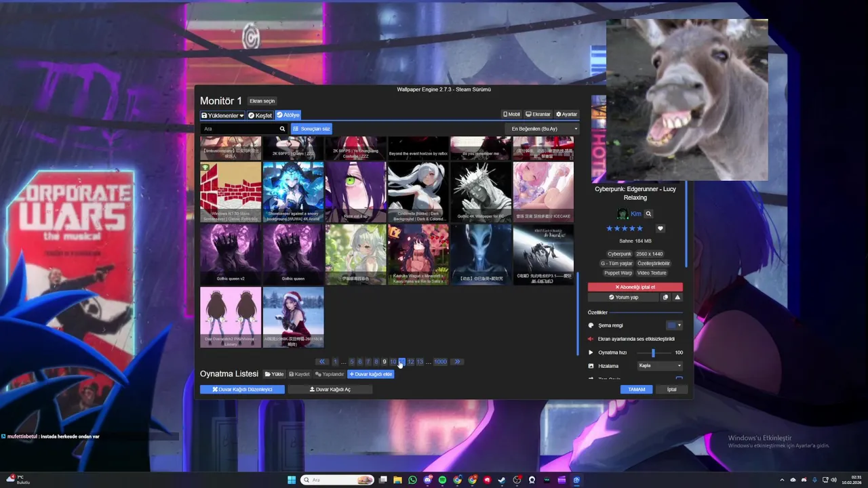Image resolution: width=868 pixels, height=488 pixels.
Task: Select the Cinderella Nikke wallpaper thumbnail
Action: 418,192
